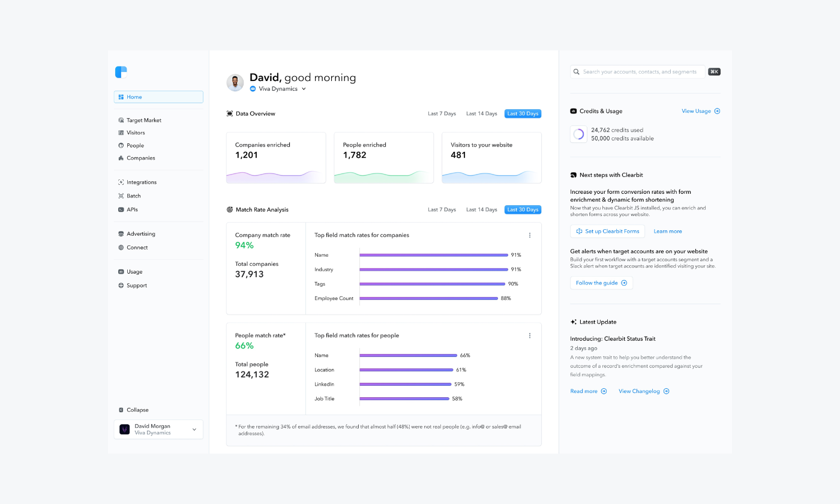This screenshot has width=840, height=504.
Task: Open the Read more link
Action: tap(589, 391)
